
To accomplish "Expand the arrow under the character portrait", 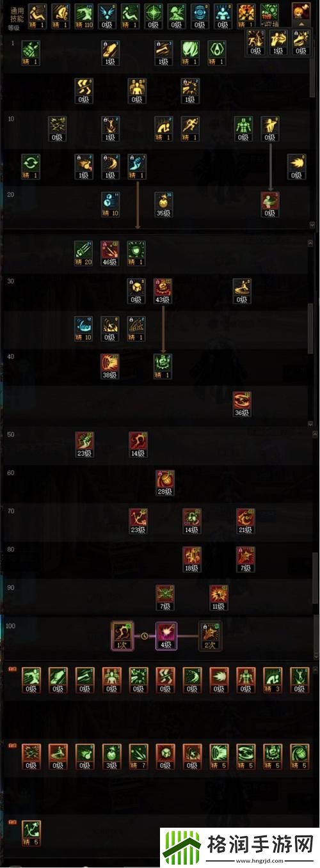I will tap(300, 22).
